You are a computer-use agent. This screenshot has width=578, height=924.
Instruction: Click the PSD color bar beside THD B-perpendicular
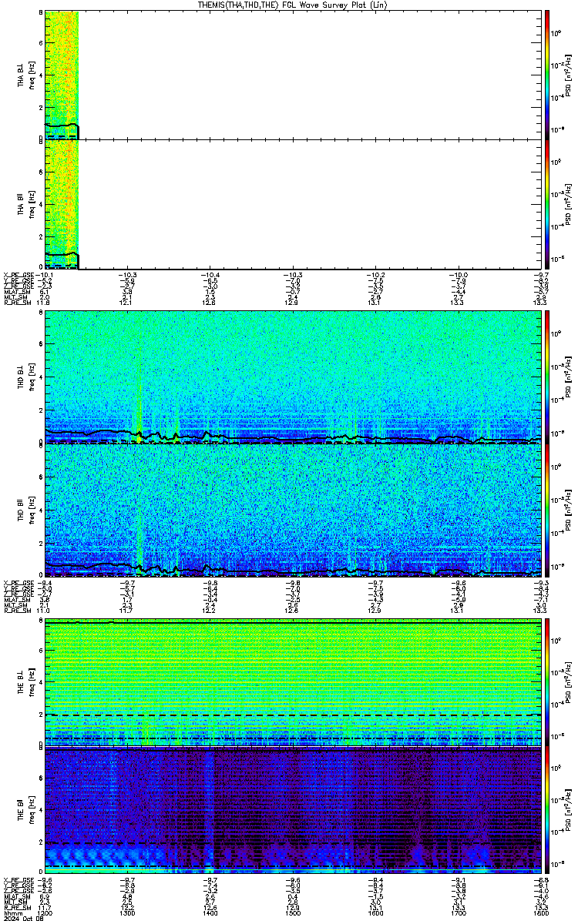pos(547,377)
